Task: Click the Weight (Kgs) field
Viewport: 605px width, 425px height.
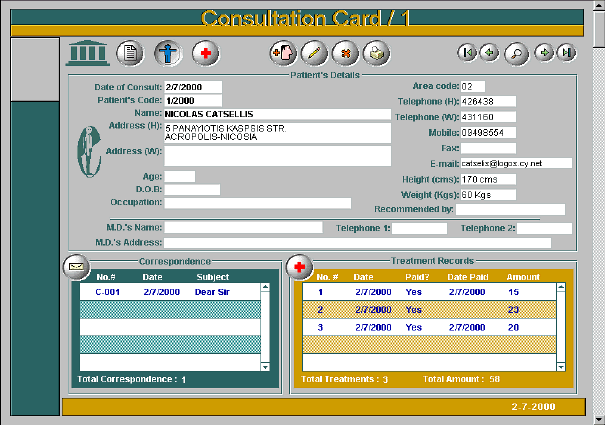Action: tap(488, 195)
